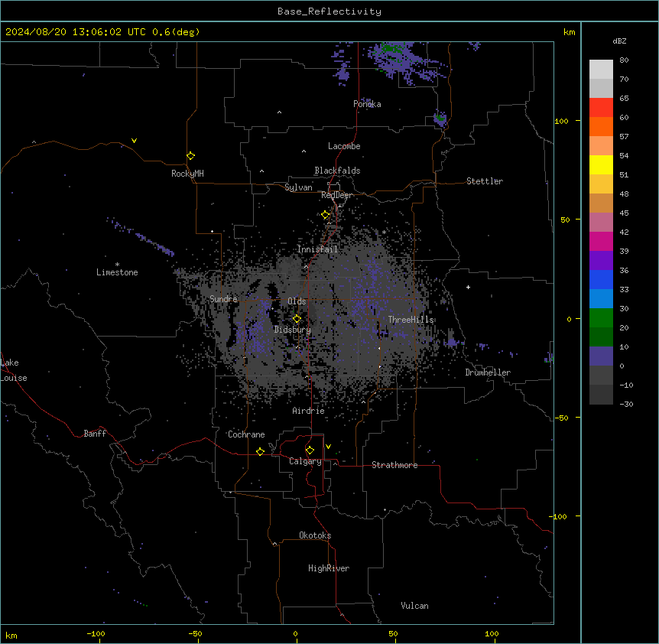This screenshot has width=659, height=644.
Task: Click the Sundre town label
Action: [223, 299]
